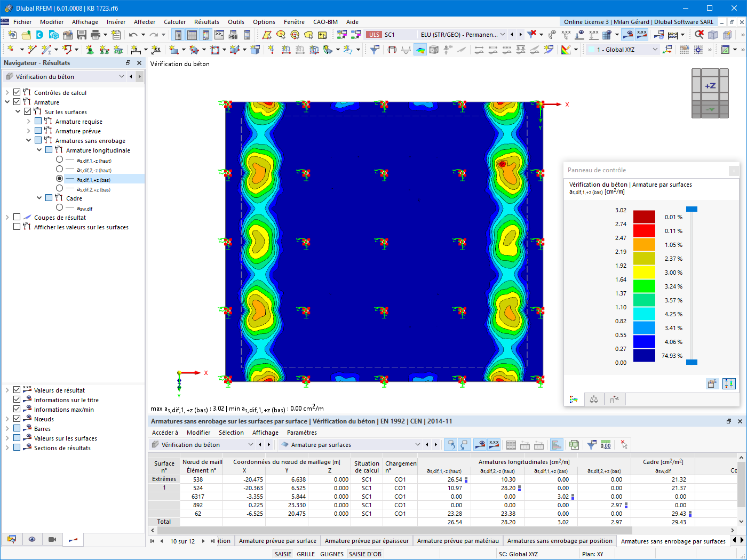Open the navigator Views eye tab

click(x=32, y=539)
